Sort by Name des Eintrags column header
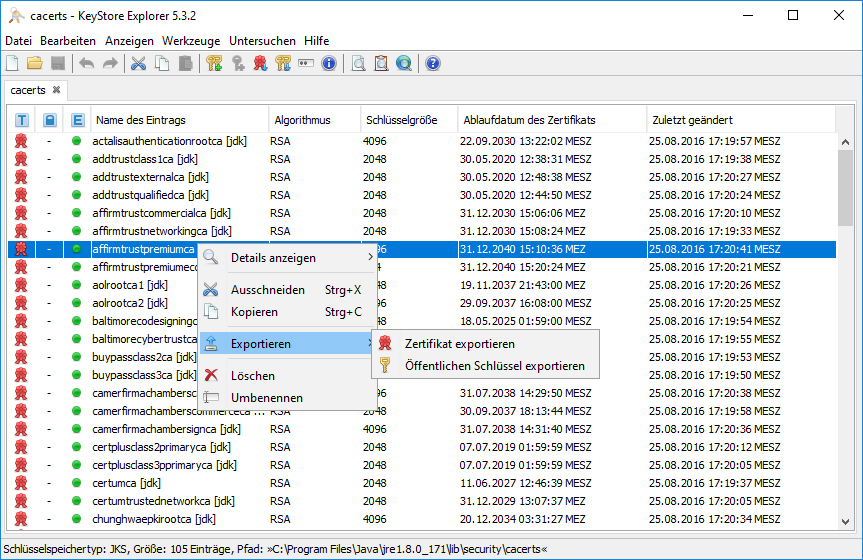 pos(180,120)
